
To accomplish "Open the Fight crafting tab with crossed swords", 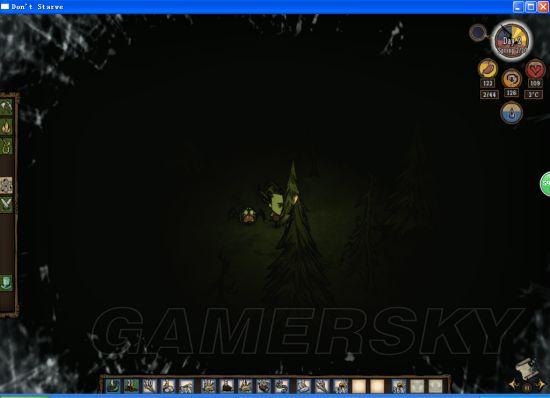I will 6,204.
